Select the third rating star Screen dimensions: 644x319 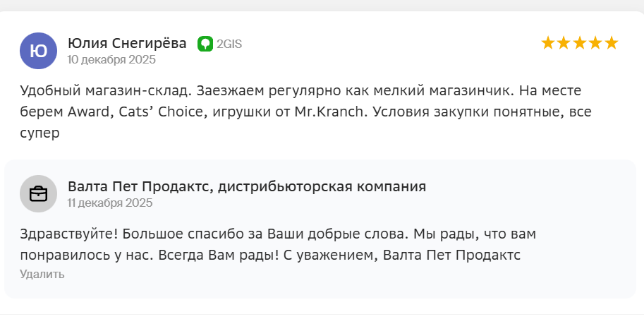pos(580,43)
